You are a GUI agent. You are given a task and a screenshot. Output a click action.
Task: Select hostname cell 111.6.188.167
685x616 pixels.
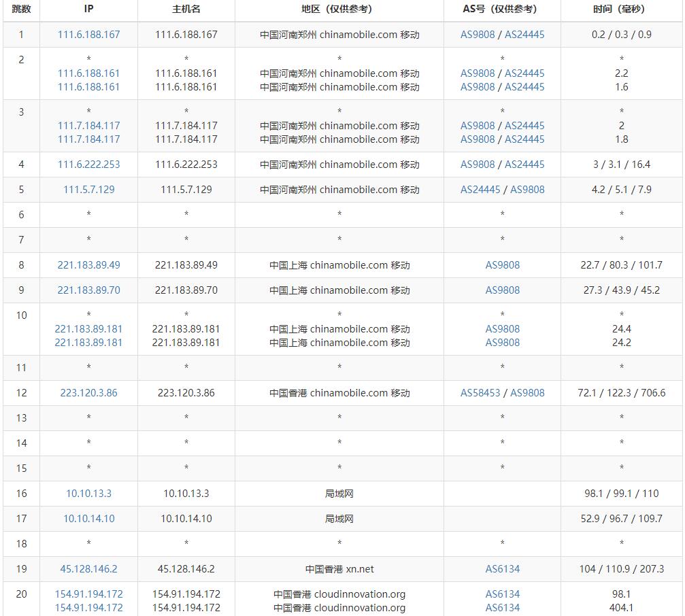point(186,35)
